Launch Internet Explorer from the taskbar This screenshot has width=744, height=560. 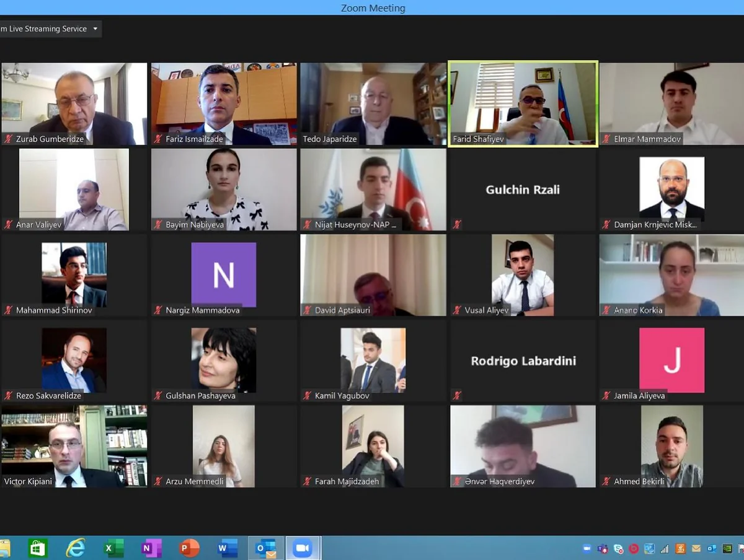(76, 548)
